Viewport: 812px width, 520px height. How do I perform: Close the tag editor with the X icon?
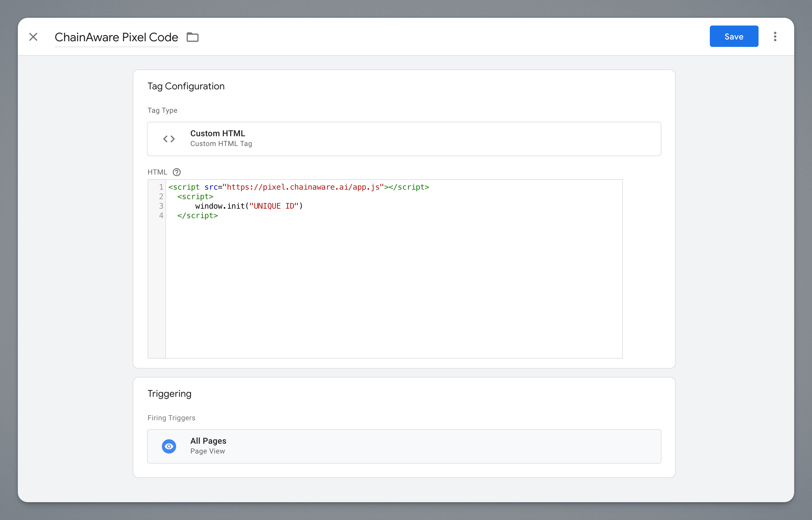click(33, 37)
